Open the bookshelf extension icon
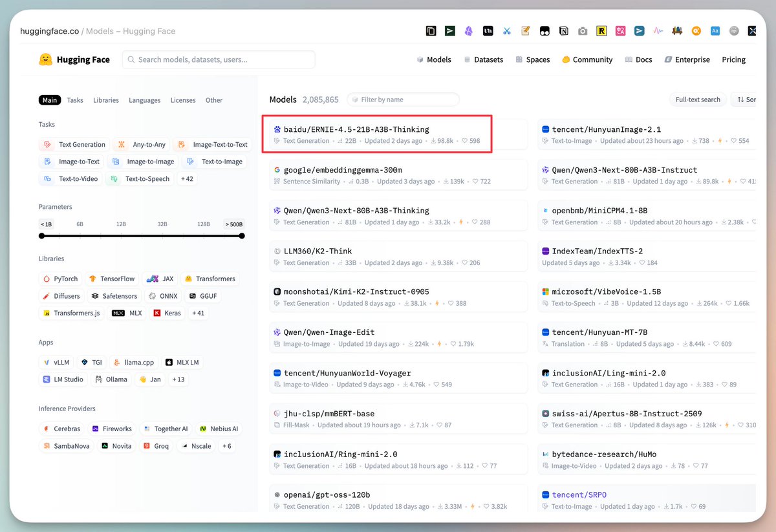The height and width of the screenshot is (532, 776). click(x=678, y=30)
